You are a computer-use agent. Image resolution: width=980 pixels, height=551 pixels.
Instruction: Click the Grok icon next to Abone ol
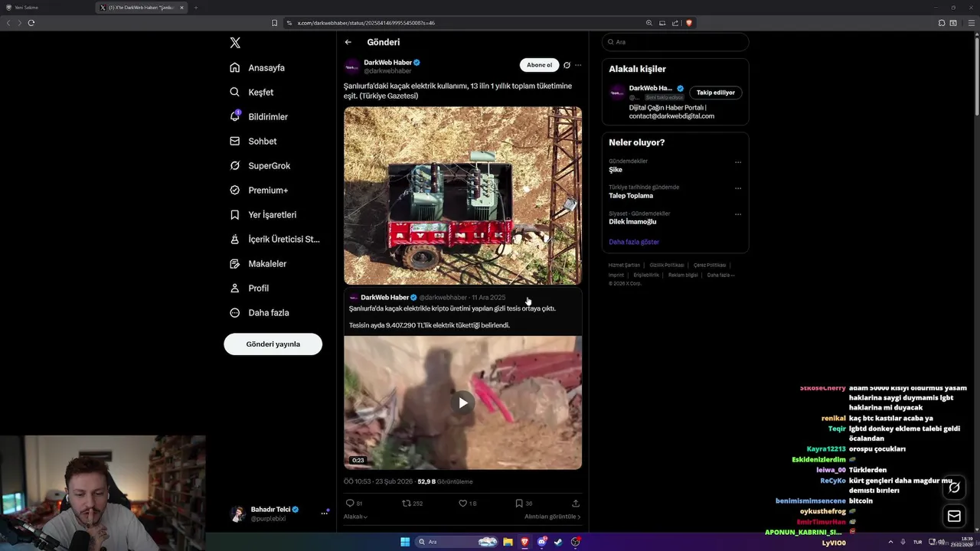567,65
